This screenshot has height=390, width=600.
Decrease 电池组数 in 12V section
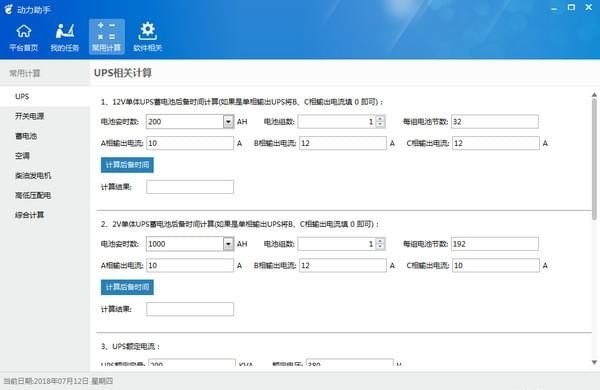[x=380, y=125]
